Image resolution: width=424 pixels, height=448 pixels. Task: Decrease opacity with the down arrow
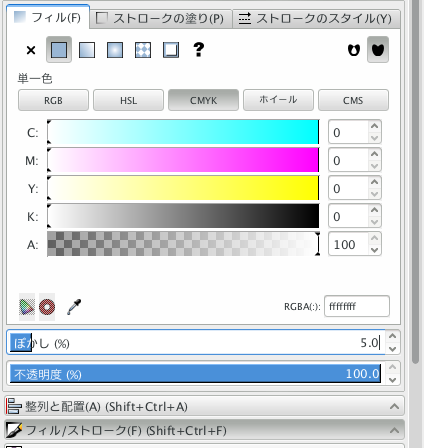[x=393, y=380]
